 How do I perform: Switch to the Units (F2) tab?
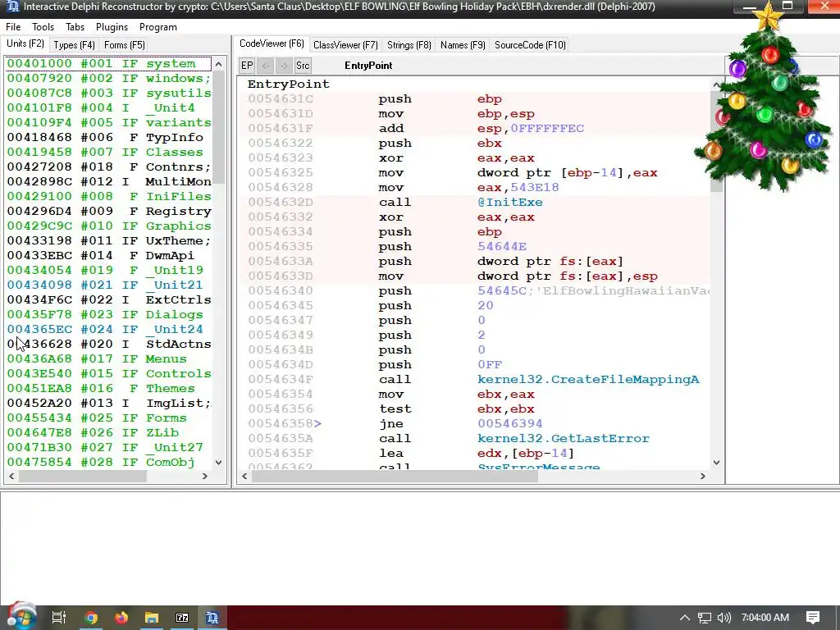click(x=25, y=44)
